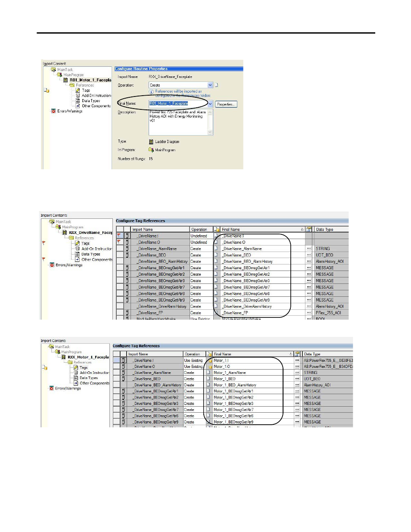Click the MainProgram folder icon beside In Program
This screenshot has width=411, height=532.
point(151,150)
